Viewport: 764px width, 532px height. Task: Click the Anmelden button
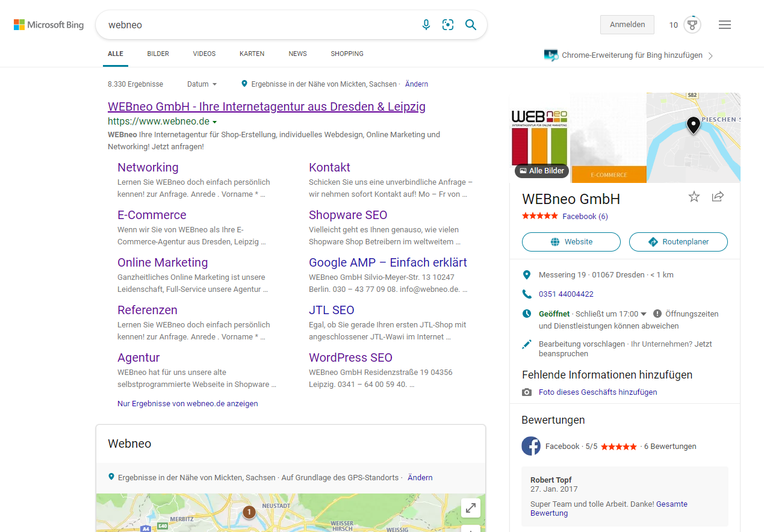click(x=627, y=25)
